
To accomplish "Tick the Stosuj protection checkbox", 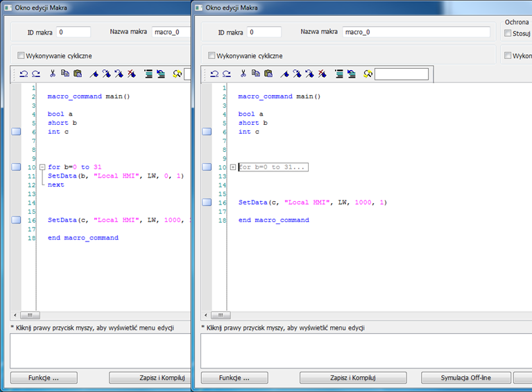I will (x=508, y=33).
